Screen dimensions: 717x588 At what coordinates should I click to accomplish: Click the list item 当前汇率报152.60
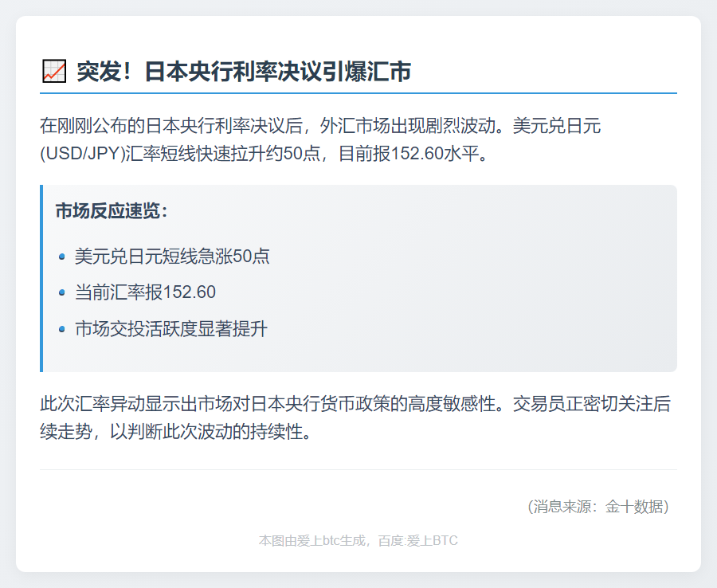145,292
